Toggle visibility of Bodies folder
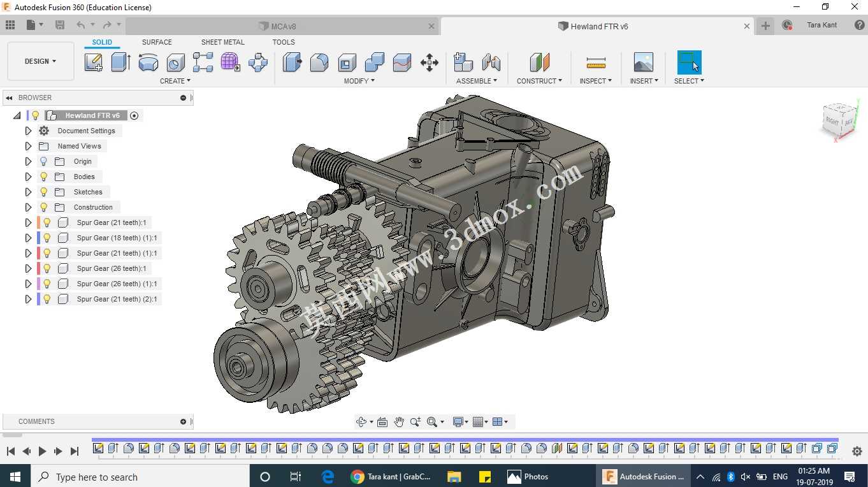868x487 pixels. [43, 177]
